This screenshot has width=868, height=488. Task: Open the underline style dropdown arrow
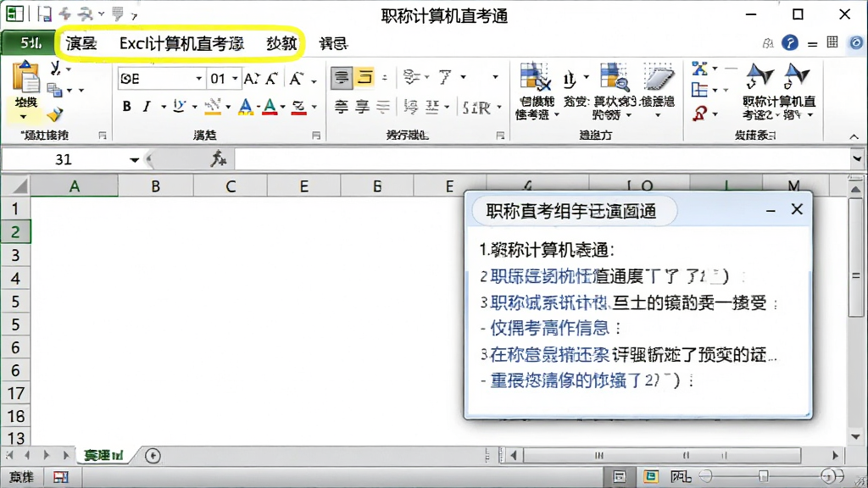coord(194,107)
